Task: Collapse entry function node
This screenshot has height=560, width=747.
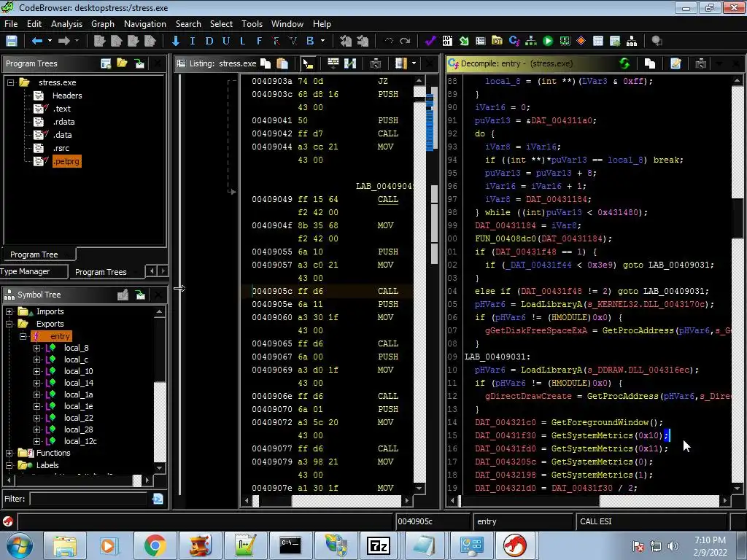Action: tap(23, 336)
